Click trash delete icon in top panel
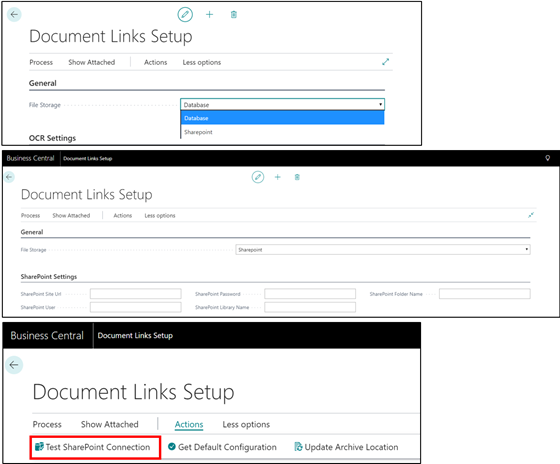The image size is (560, 464). click(234, 15)
